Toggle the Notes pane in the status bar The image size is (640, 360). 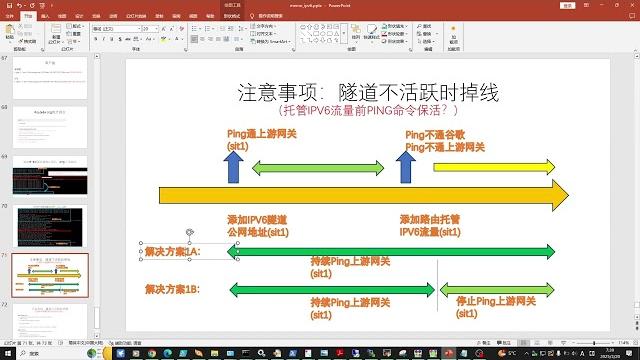(x=483, y=343)
